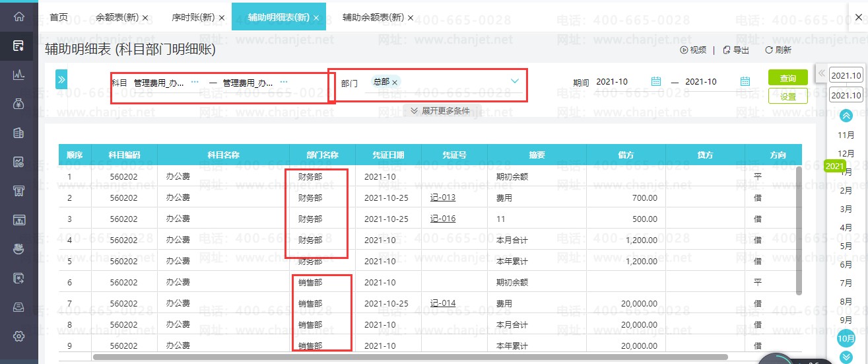The height and width of the screenshot is (364, 868).
Task: Click the vertical table scrollbar
Action: pyautogui.click(x=799, y=230)
